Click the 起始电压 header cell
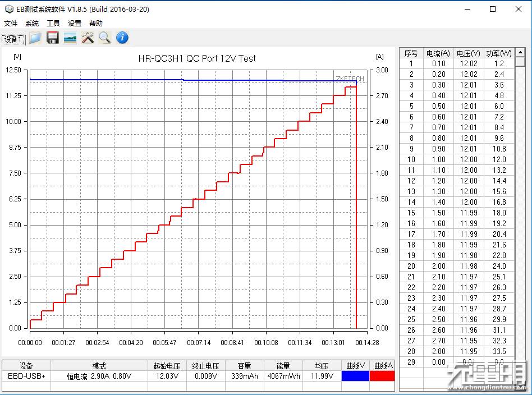The image size is (532, 395). 167,365
